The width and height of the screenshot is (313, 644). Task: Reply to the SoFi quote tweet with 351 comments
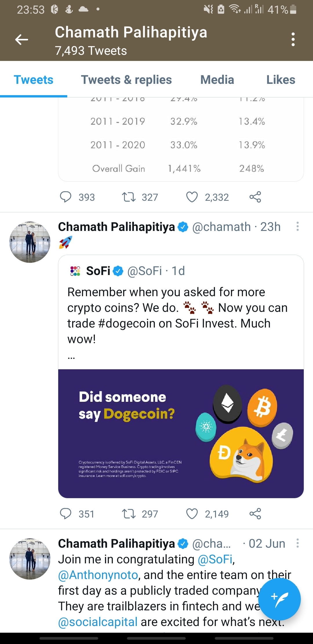pos(65,514)
